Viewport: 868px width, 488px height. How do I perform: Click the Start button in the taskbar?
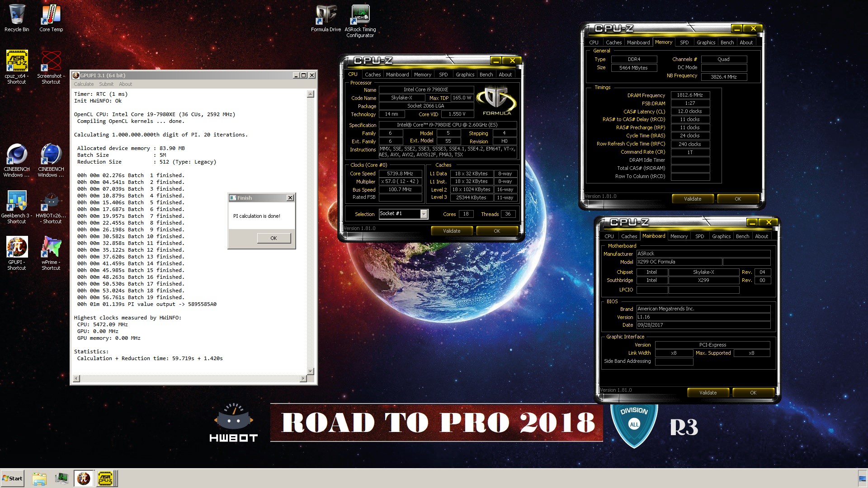click(x=13, y=479)
